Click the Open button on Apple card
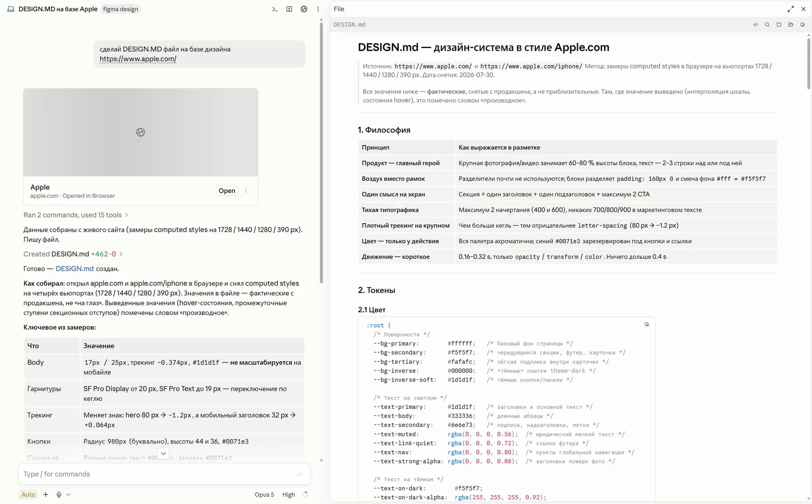 pos(227,191)
